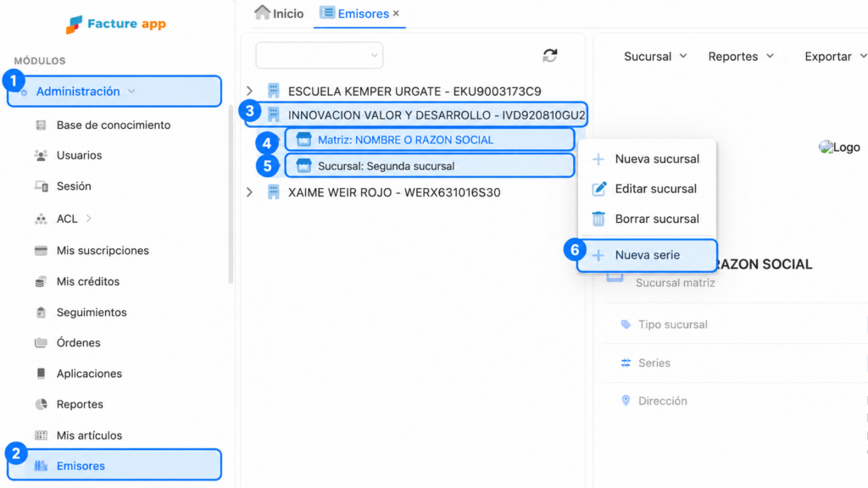Screen dimensions: 868x488
Task: Go to Usuarios in the sidebar
Action: pos(79,156)
